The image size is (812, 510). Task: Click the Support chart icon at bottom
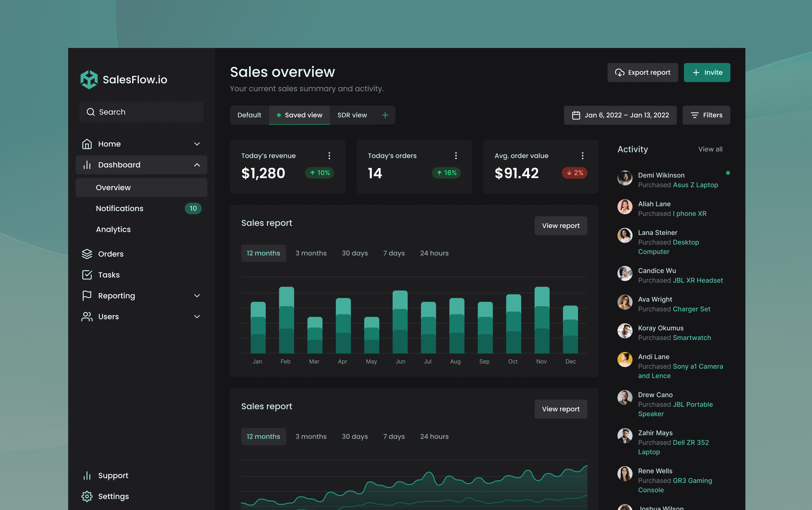(x=87, y=476)
